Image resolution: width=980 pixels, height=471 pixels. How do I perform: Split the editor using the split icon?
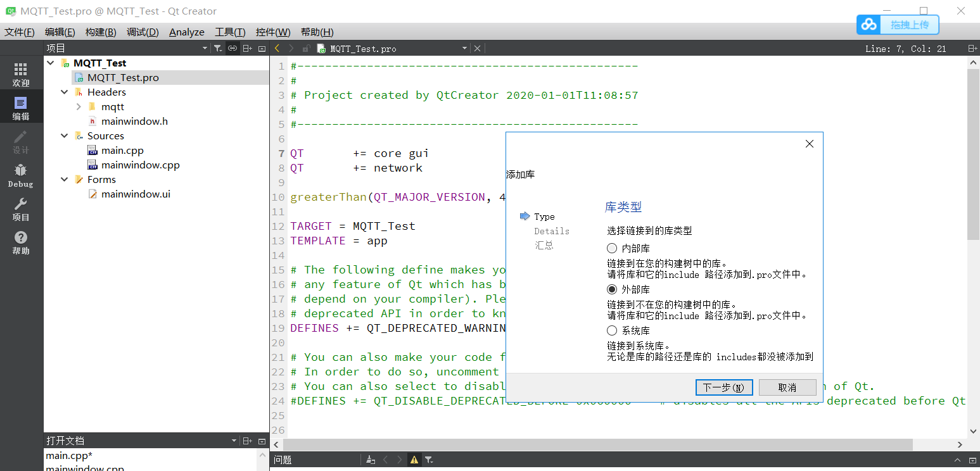point(247,47)
